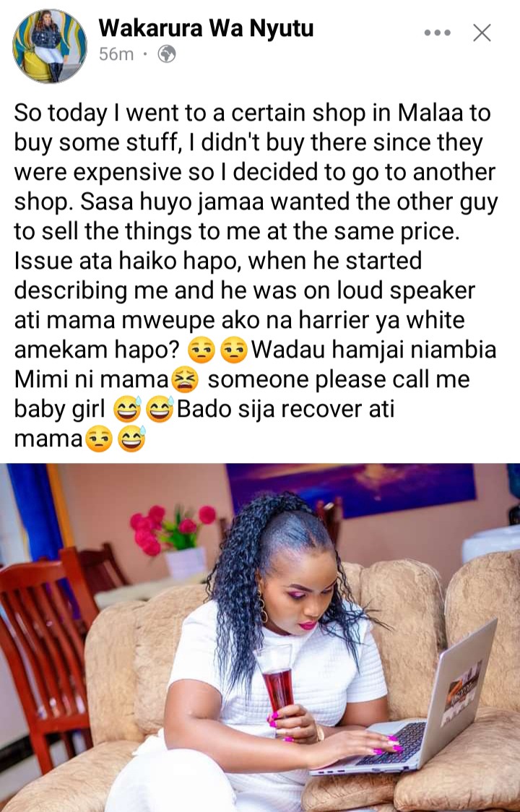Click the purple wall painting in photo

pos(350,490)
